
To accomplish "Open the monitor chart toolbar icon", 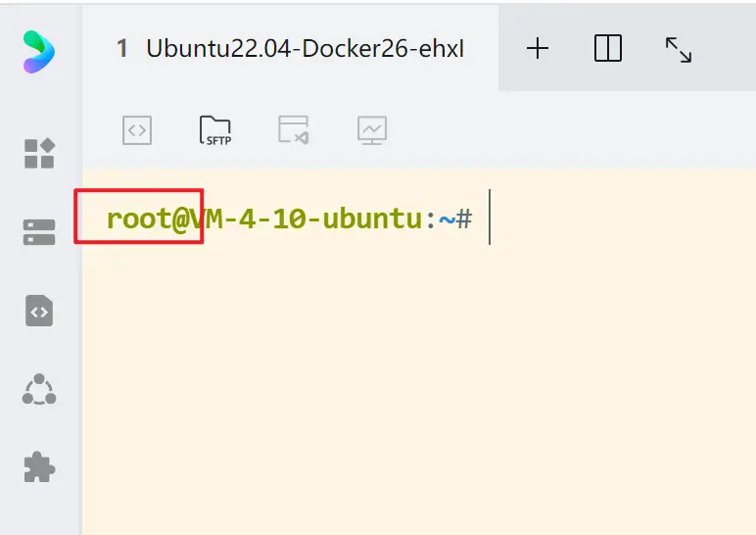I will click(372, 129).
